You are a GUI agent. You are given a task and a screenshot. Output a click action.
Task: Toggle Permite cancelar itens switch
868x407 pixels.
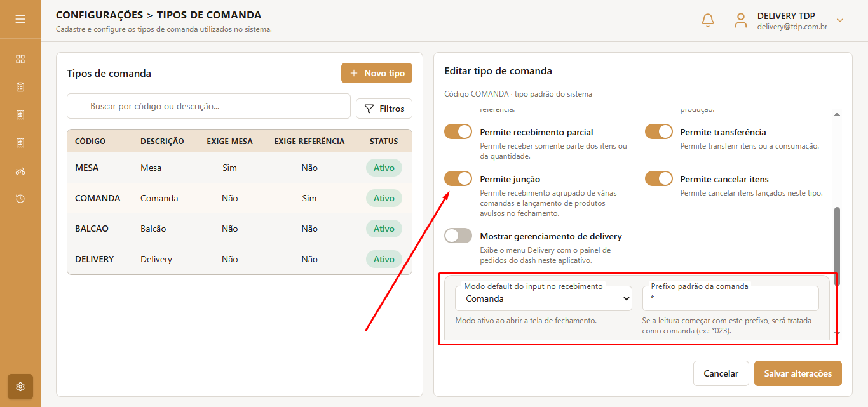tap(659, 178)
